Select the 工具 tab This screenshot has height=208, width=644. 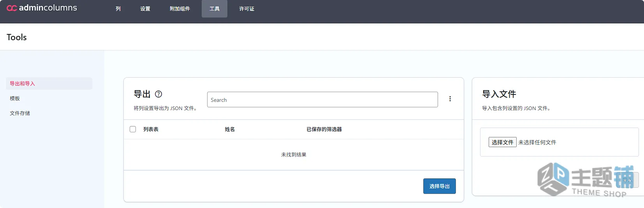click(x=215, y=9)
